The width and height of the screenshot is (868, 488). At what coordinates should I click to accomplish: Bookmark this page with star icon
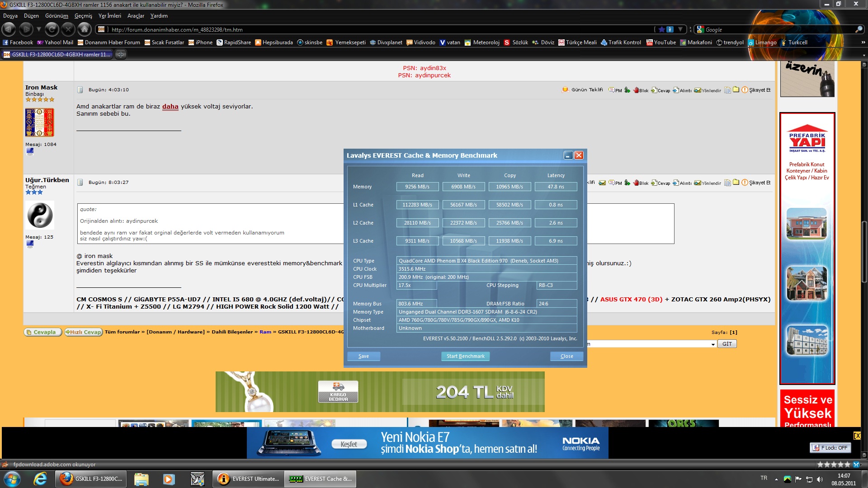pyautogui.click(x=662, y=29)
